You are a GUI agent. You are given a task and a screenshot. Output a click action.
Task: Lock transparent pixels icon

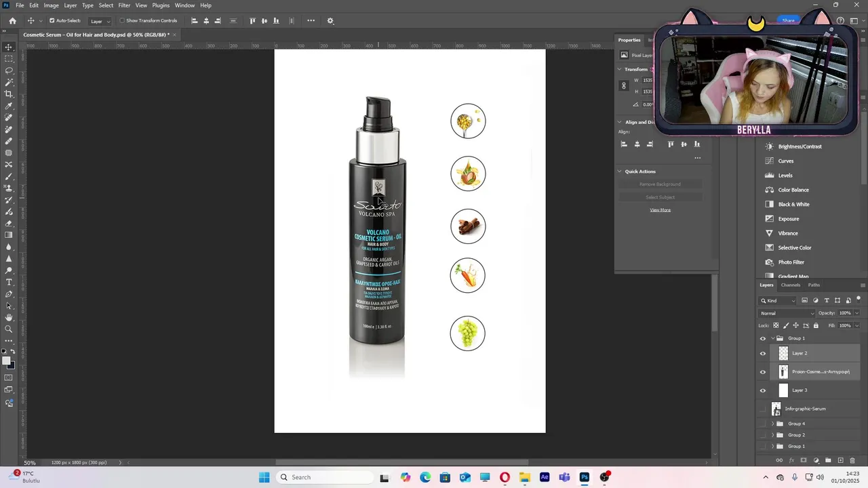click(776, 325)
